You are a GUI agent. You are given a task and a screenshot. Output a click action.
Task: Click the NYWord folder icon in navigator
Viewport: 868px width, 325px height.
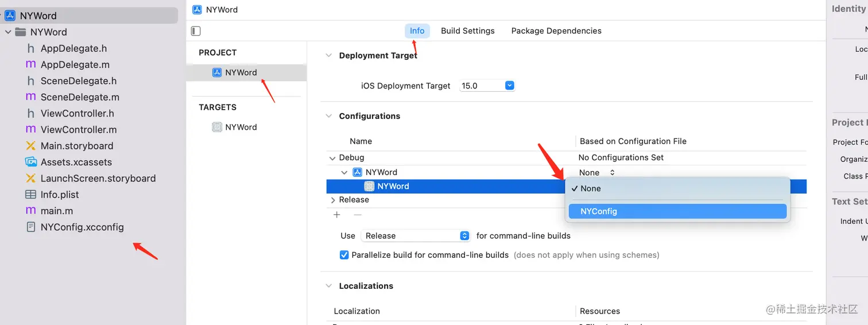click(x=21, y=32)
